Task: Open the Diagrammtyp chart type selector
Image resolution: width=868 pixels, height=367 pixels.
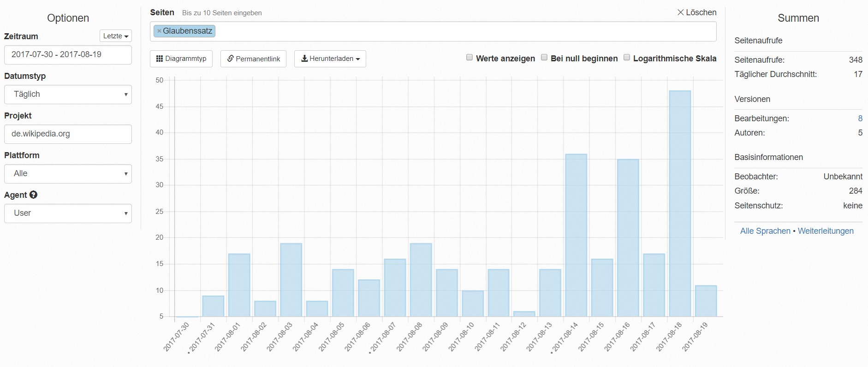Action: tap(181, 59)
